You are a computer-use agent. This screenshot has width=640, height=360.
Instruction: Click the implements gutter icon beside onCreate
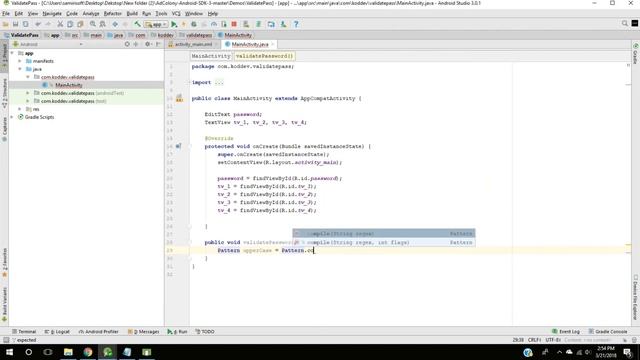click(x=178, y=146)
